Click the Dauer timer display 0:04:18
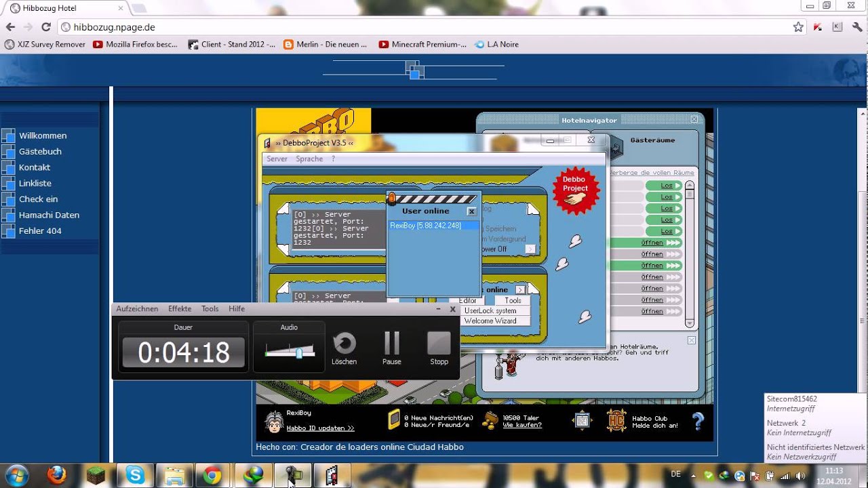 click(x=184, y=352)
